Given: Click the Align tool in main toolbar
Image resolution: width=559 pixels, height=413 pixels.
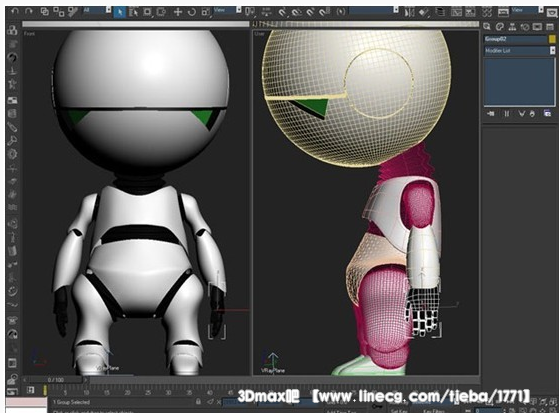Looking at the screenshot, I should tap(424, 12).
